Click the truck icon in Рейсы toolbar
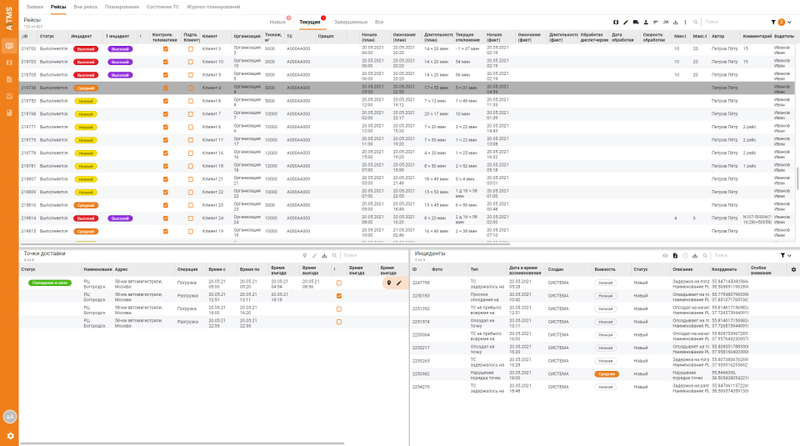This screenshot has width=800, height=446. 636,22
